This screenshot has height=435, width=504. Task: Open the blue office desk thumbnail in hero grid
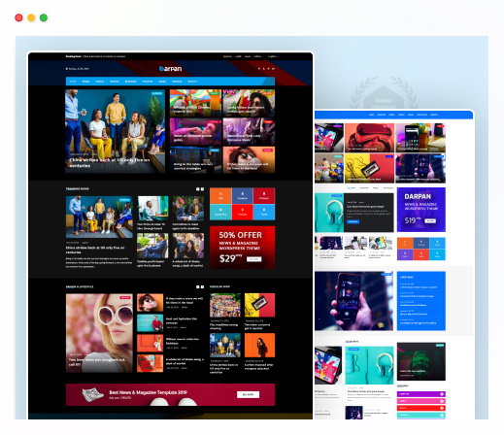pos(195,159)
